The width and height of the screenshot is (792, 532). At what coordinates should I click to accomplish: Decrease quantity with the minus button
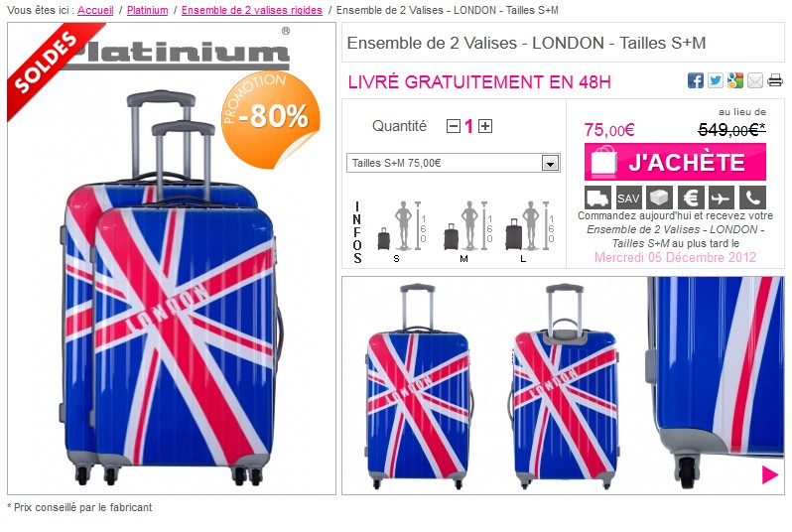[x=454, y=126]
